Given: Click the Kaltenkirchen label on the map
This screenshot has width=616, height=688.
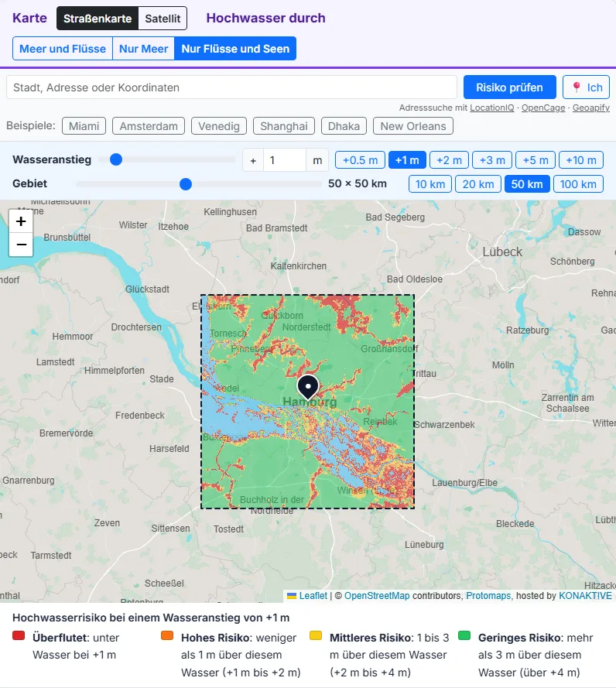Looking at the screenshot, I should point(299,266).
